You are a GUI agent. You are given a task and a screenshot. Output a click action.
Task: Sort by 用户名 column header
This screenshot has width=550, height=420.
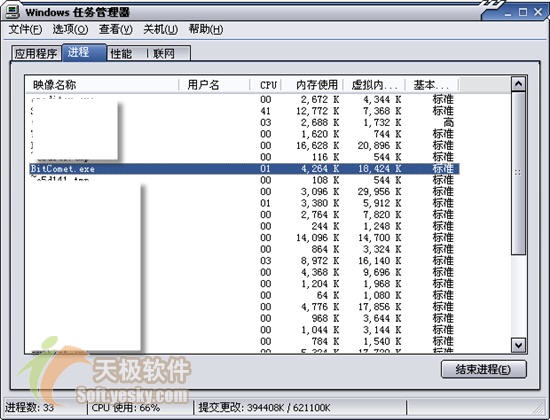point(214,85)
